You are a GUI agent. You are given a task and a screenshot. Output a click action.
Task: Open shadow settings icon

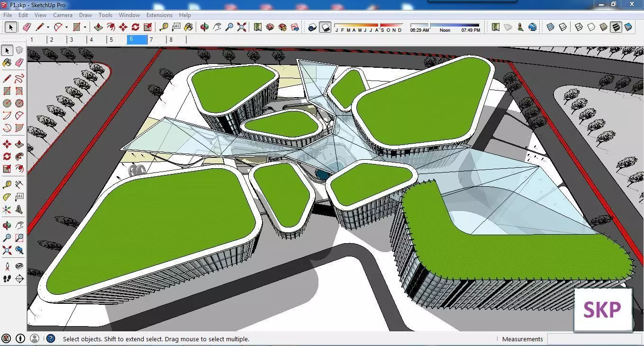pyautogui.click(x=312, y=27)
